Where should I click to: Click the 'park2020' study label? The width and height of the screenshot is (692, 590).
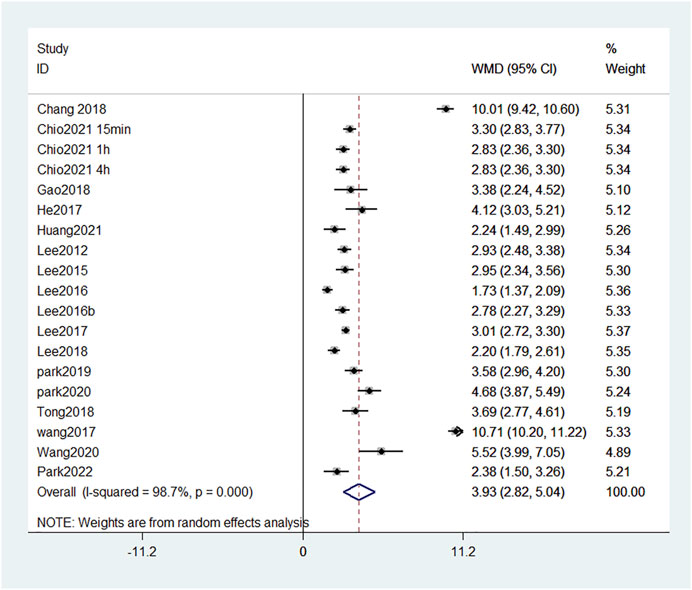coord(64,392)
